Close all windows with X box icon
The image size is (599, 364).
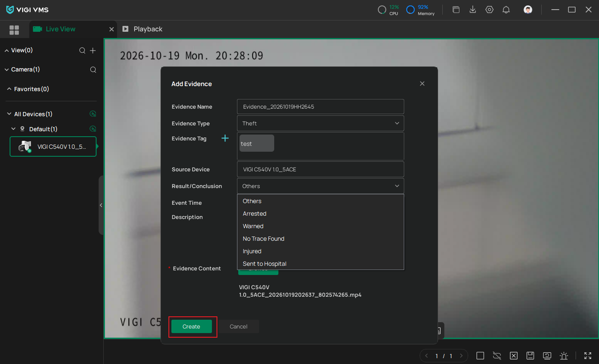click(x=514, y=356)
